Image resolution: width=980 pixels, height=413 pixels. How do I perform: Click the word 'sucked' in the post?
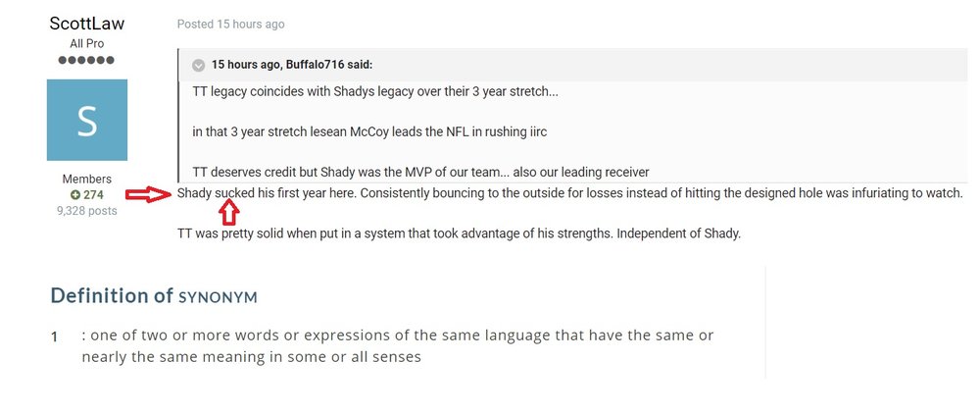tap(234, 193)
